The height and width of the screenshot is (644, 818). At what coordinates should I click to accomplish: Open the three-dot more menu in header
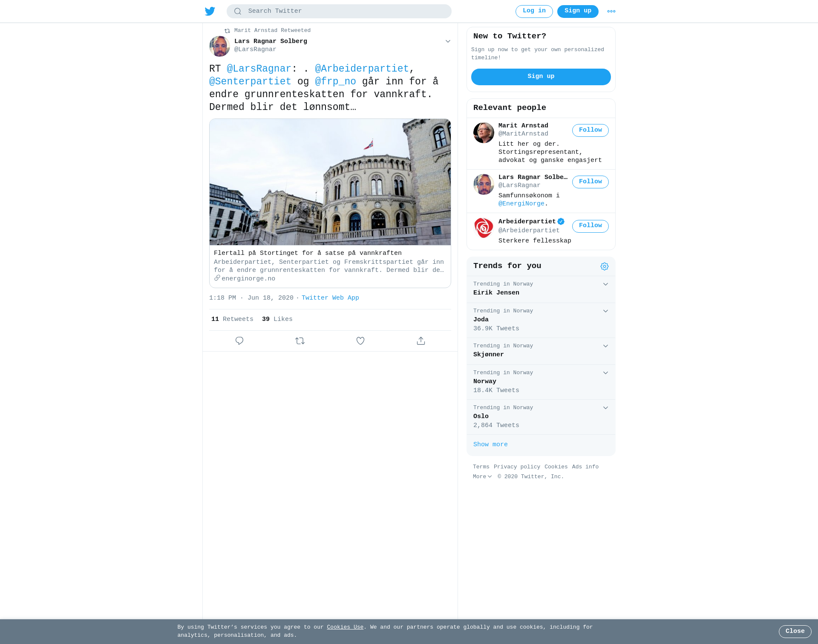(x=611, y=12)
